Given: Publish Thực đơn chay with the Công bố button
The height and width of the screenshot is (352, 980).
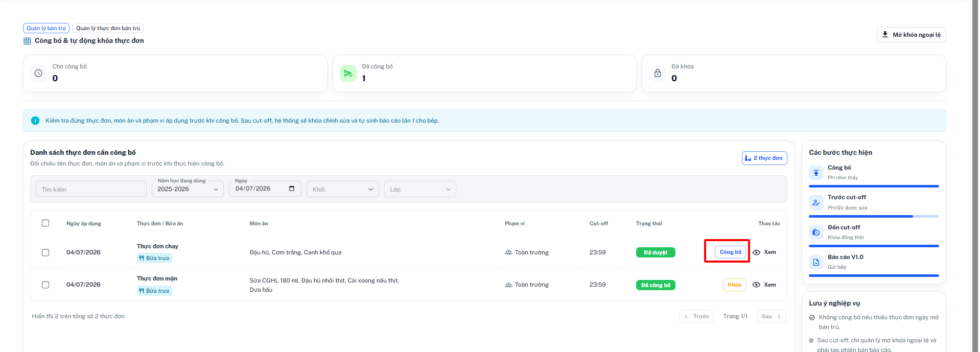Looking at the screenshot, I should pyautogui.click(x=730, y=252).
